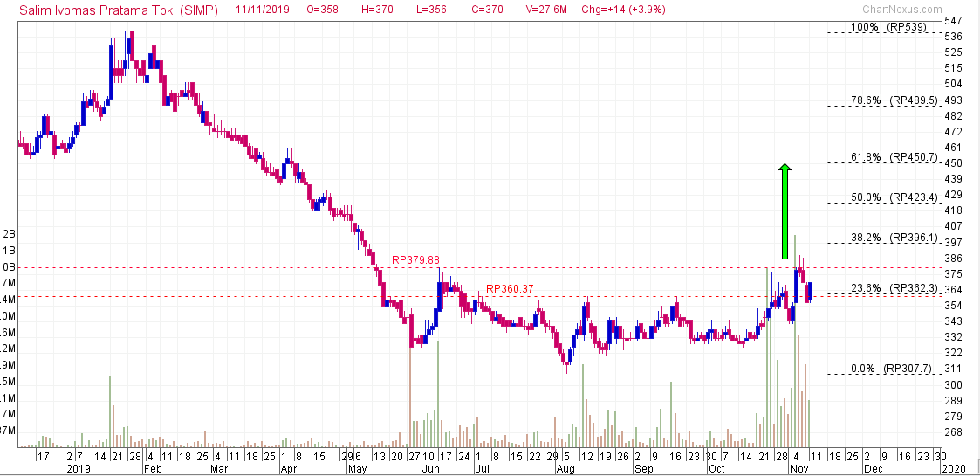Click the Aug month label on time axis

click(565, 468)
